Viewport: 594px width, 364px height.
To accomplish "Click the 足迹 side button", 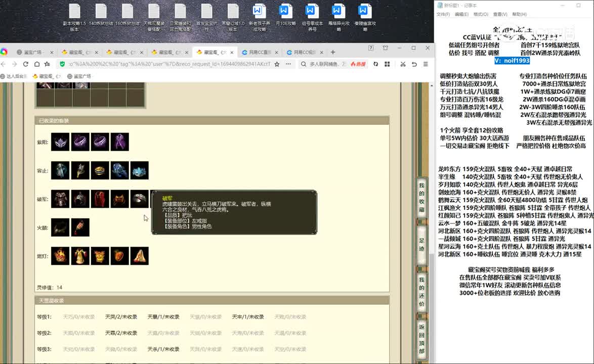I will point(421,244).
